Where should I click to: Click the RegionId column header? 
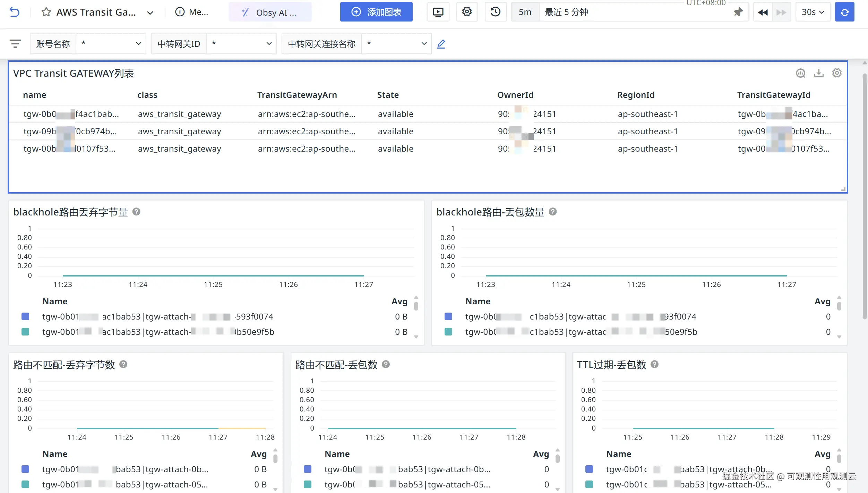pyautogui.click(x=636, y=95)
